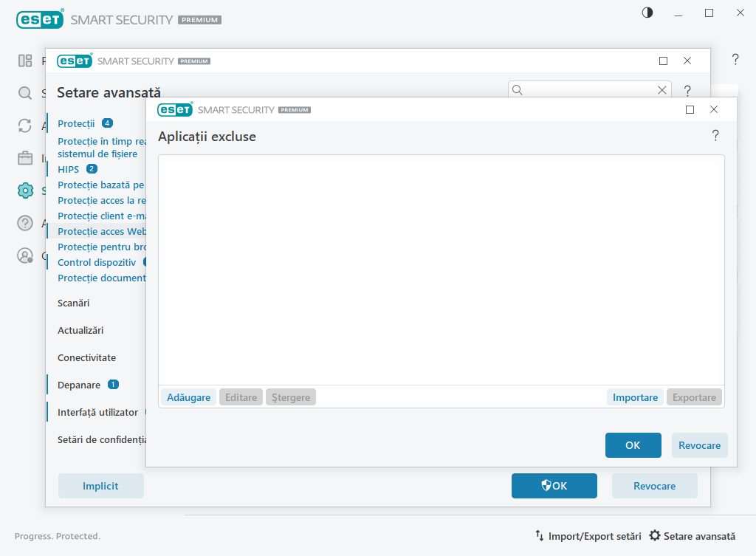The image size is (756, 556).
Task: Close the Aplicații excluse dialog
Action: coord(714,109)
